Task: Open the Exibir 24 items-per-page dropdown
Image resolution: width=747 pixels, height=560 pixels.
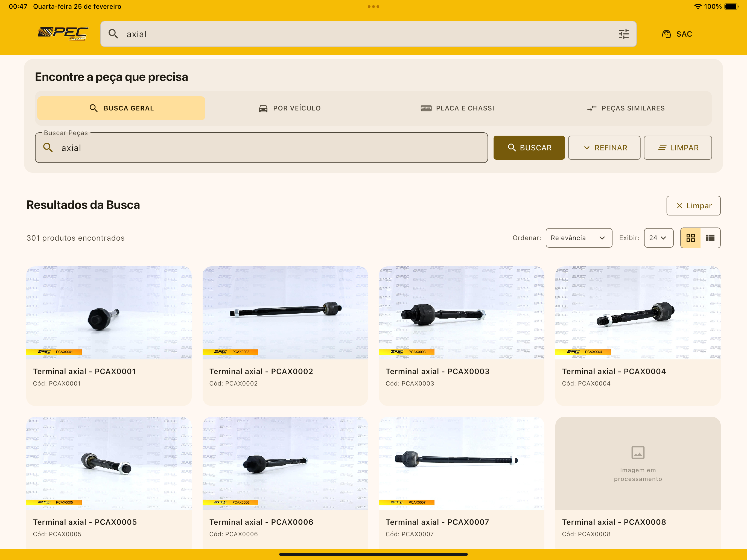Action: 658,238
